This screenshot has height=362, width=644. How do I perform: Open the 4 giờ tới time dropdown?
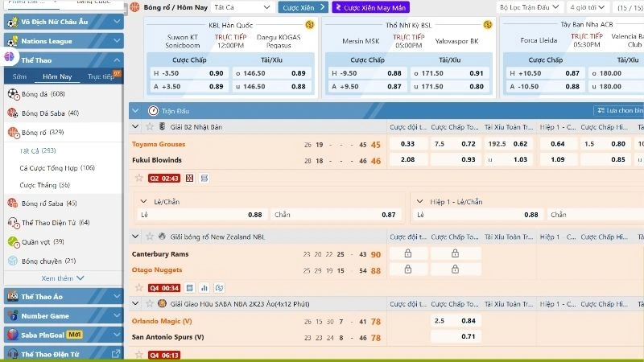click(588, 7)
